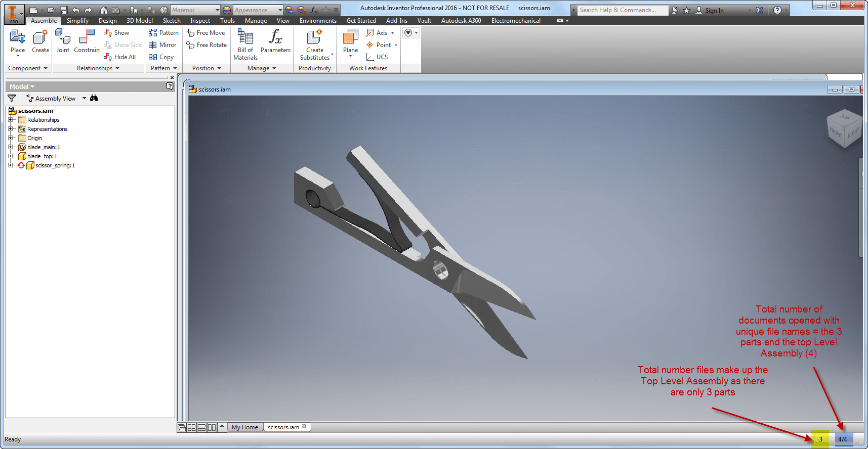868x449 pixels.
Task: Open the Bill of Materials
Action: click(x=245, y=44)
